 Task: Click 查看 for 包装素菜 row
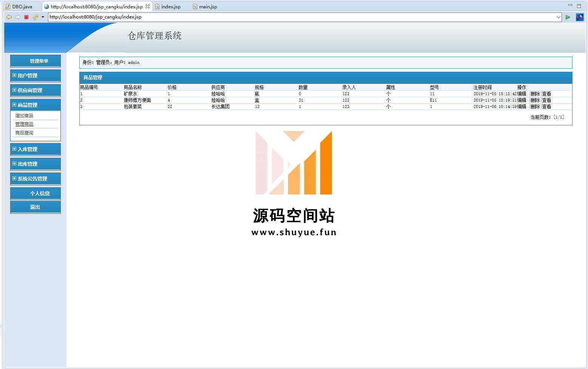(546, 107)
